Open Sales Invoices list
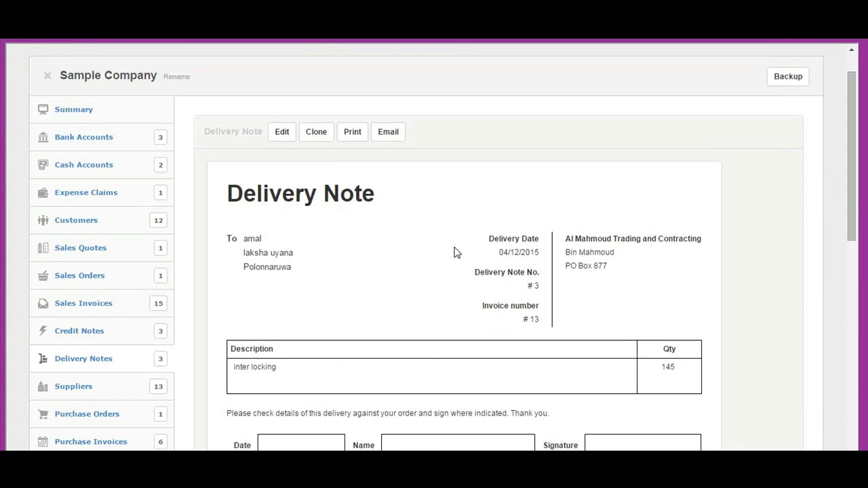The image size is (868, 488). (x=83, y=303)
